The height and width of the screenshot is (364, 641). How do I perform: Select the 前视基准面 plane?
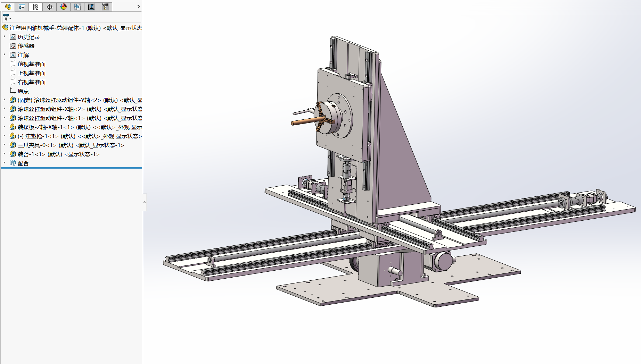(28, 64)
